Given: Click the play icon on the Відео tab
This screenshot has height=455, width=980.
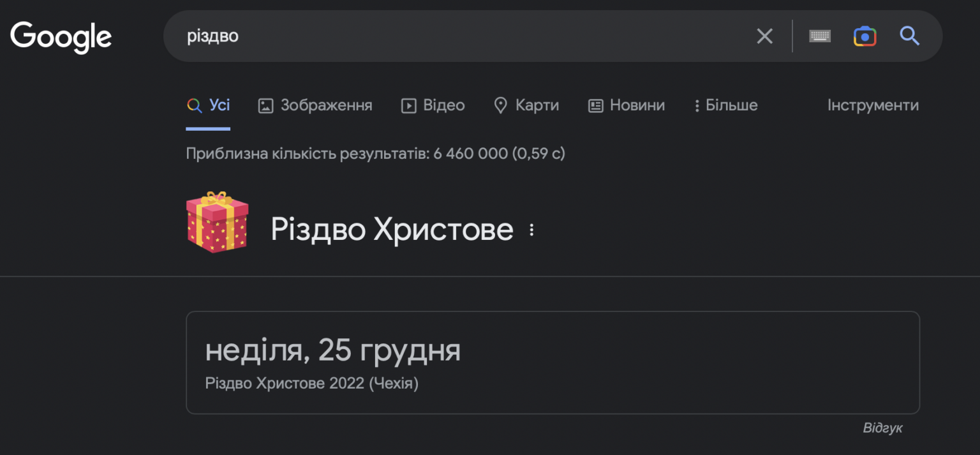Looking at the screenshot, I should coord(408,106).
